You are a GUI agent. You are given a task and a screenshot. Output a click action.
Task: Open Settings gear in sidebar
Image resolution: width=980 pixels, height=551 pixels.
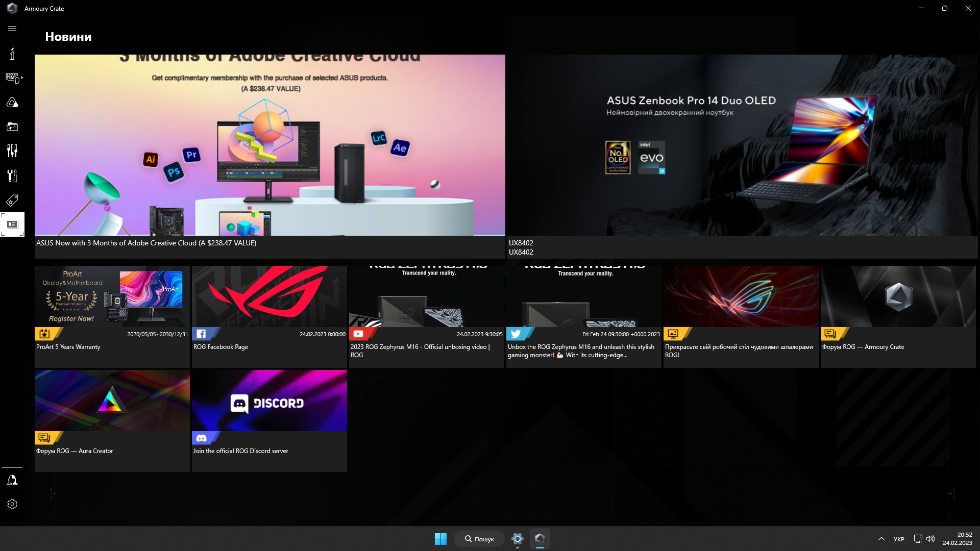pos(12,504)
